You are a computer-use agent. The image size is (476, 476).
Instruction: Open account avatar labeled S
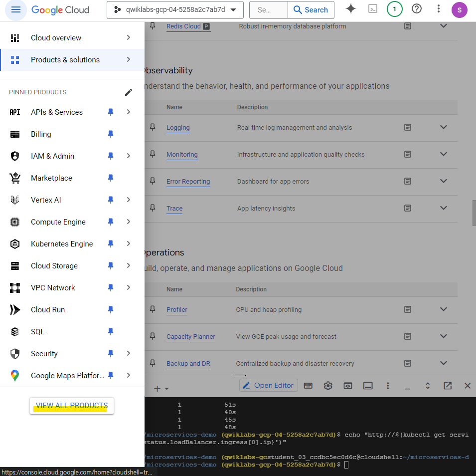pyautogui.click(x=460, y=10)
